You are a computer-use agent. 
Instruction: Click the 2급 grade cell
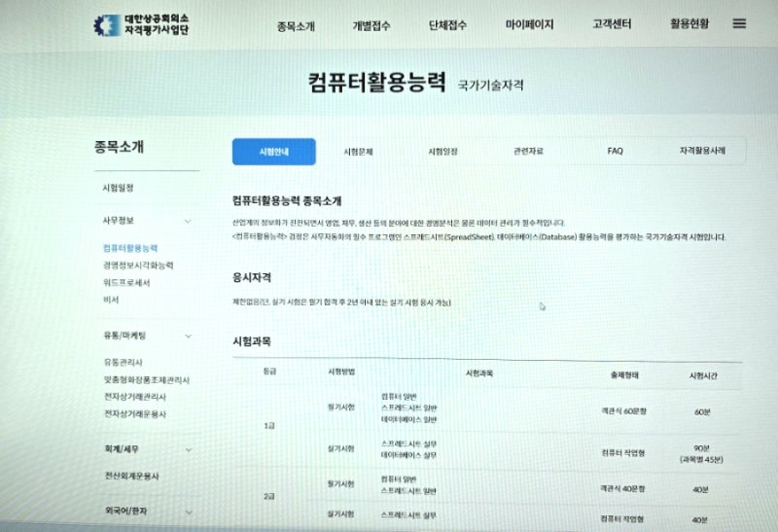[269, 496]
